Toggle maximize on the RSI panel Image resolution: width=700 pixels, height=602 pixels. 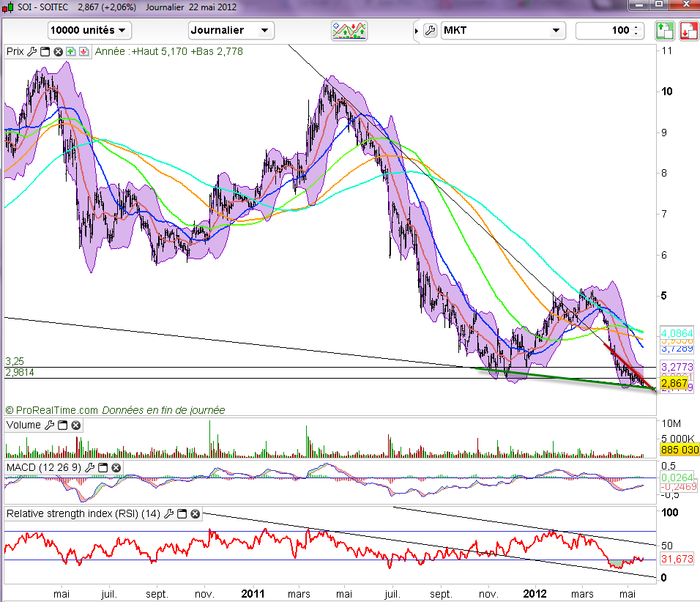tap(183, 513)
